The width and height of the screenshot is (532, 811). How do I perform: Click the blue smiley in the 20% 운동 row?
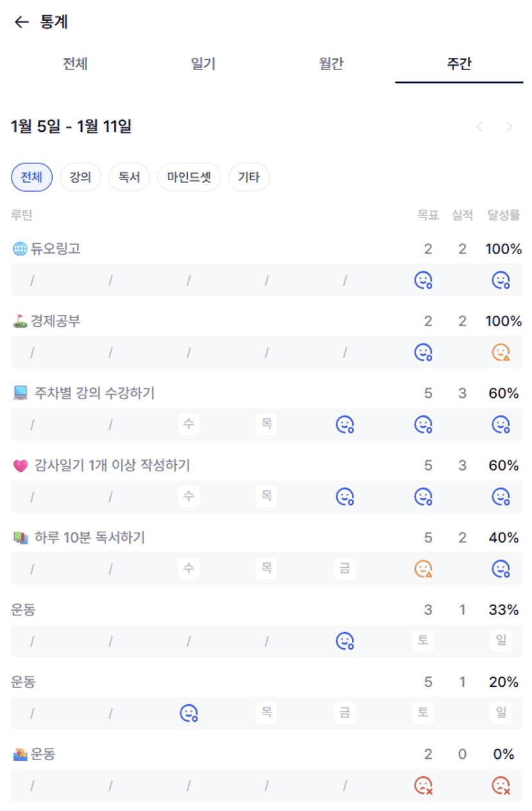coord(188,713)
